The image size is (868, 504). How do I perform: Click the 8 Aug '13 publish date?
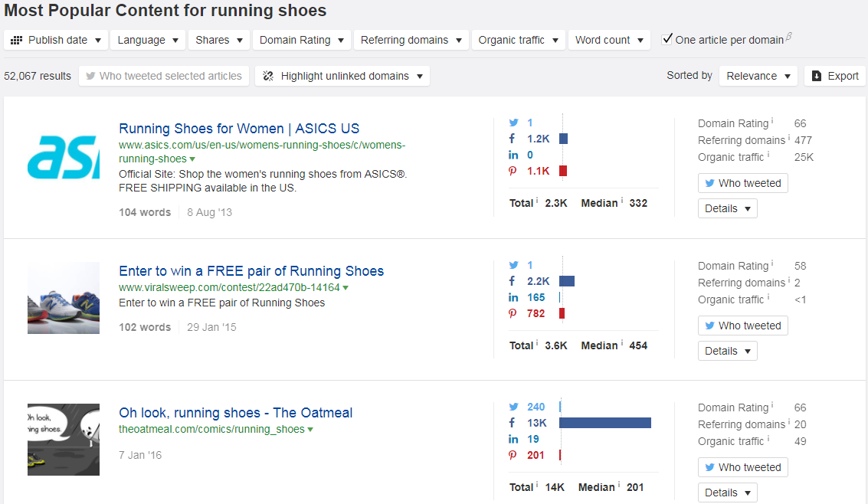[x=209, y=212]
